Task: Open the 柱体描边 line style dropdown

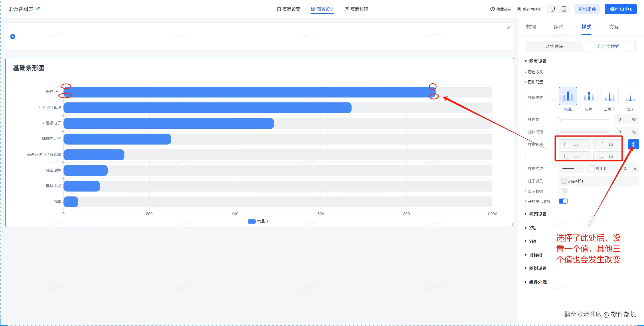Action: click(571, 168)
